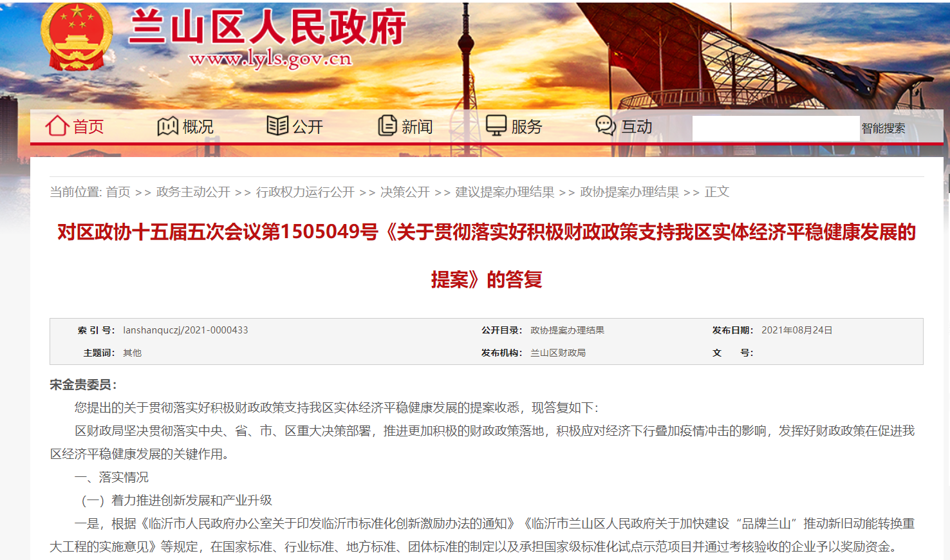Open the 概况 navigation menu item

tap(198, 127)
